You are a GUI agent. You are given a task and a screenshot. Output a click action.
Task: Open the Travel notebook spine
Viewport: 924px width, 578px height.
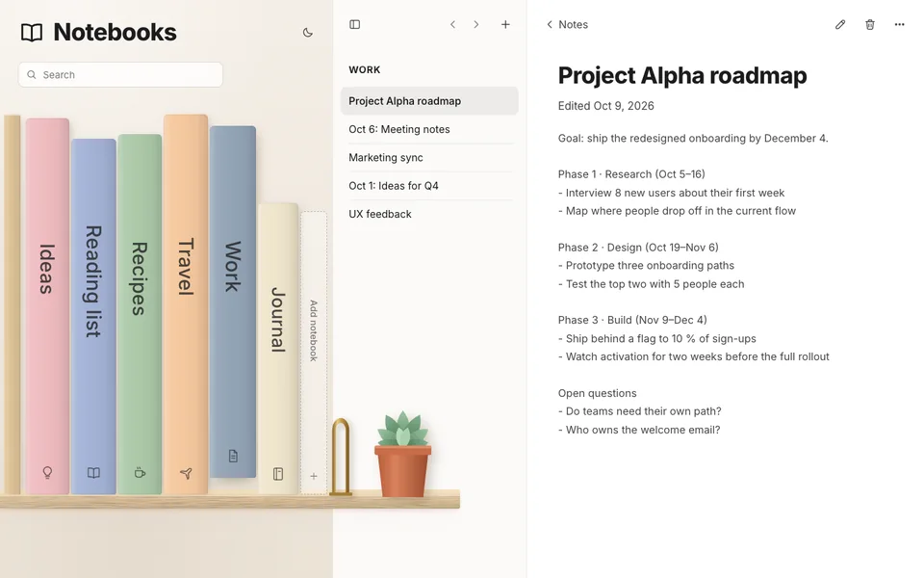coord(186,303)
